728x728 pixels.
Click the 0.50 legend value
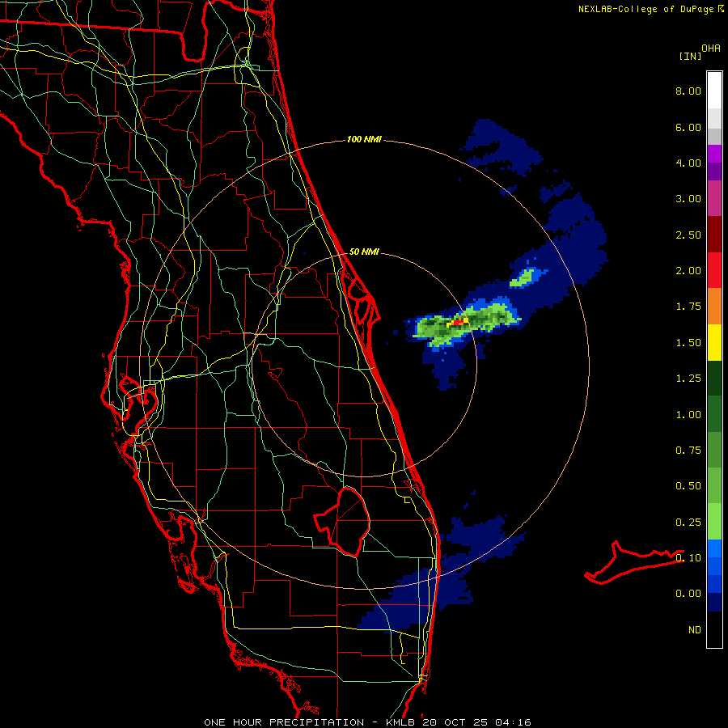coord(688,486)
